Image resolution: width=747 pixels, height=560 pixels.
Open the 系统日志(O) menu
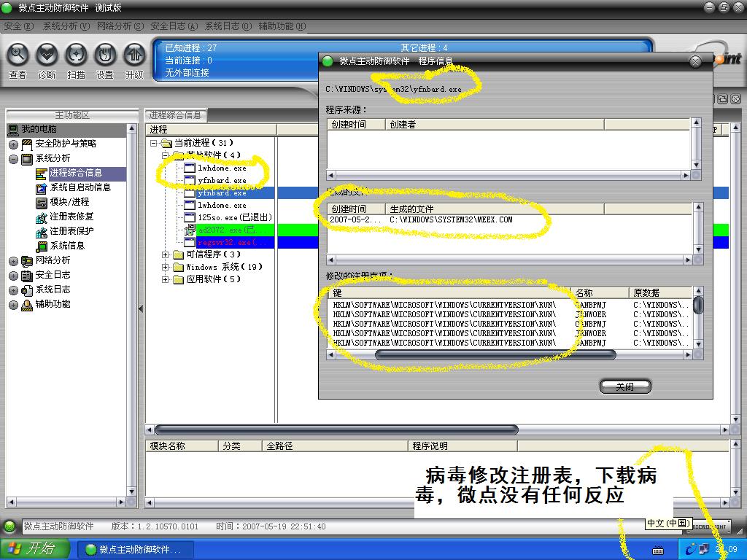point(228,26)
